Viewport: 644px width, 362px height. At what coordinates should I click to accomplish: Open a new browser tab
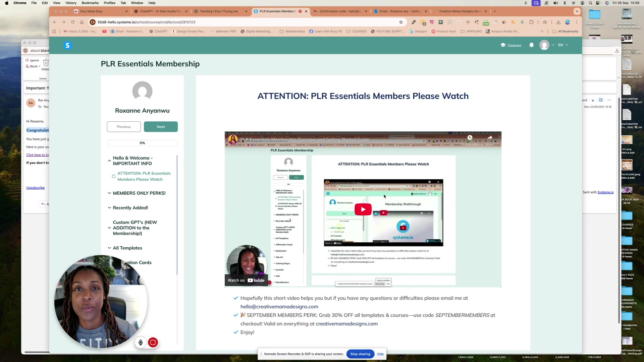coord(495,11)
